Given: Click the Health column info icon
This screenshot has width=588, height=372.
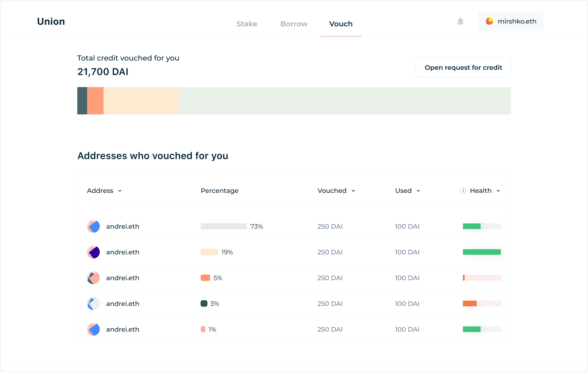Looking at the screenshot, I should (463, 191).
